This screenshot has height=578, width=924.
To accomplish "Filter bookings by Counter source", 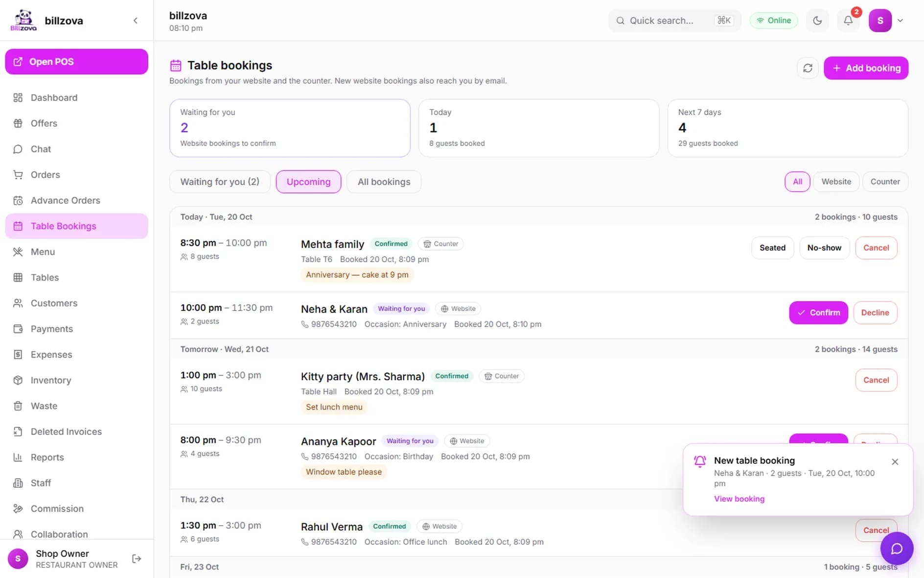I will 885,182.
